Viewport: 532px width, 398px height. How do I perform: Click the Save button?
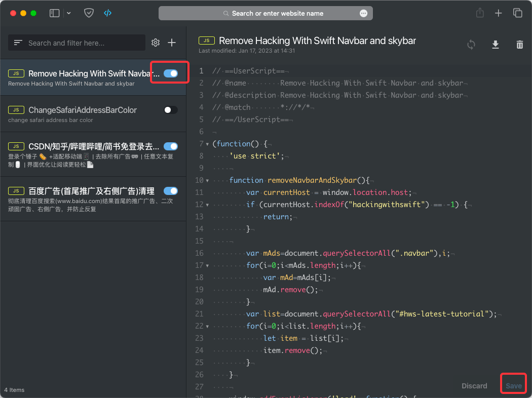513,386
